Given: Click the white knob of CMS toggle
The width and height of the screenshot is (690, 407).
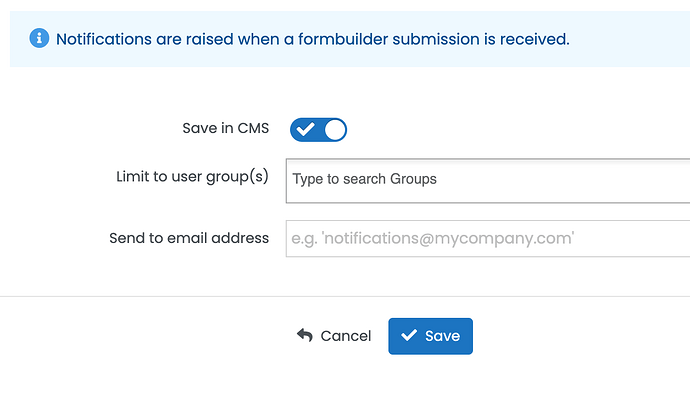Looking at the screenshot, I should 335,130.
